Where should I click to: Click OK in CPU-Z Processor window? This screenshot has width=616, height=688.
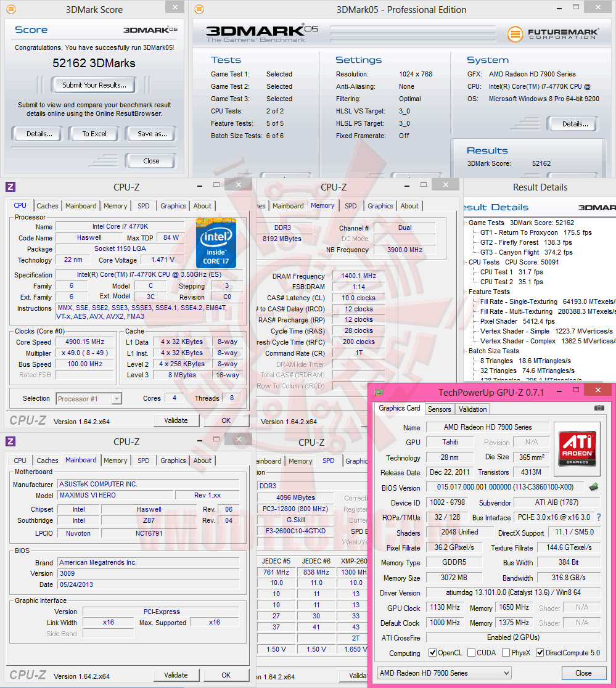pos(226,420)
